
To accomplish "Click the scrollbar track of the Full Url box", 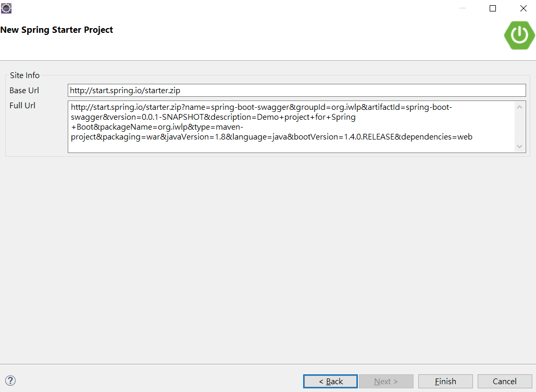I will coord(519,127).
